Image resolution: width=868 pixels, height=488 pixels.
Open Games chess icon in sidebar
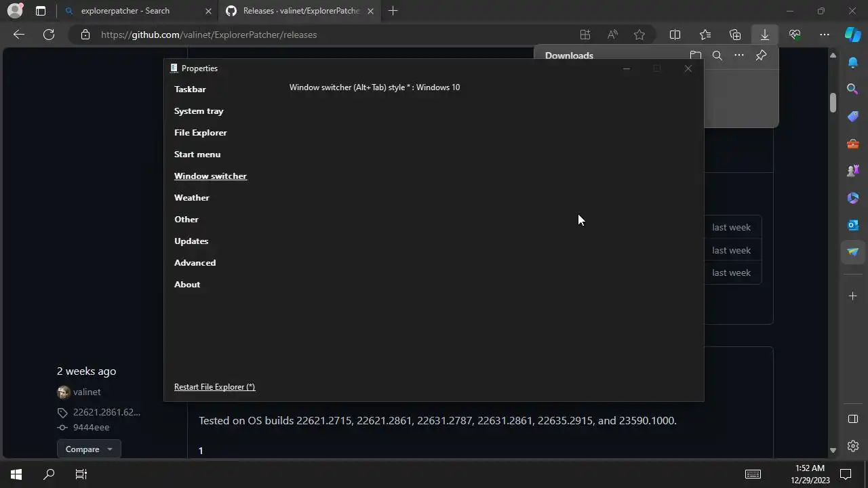(853, 171)
